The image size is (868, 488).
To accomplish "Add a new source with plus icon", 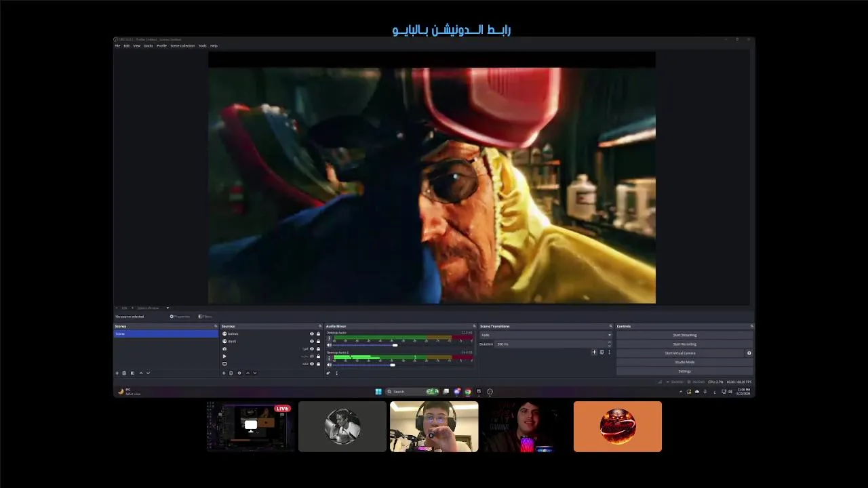I will click(x=224, y=373).
